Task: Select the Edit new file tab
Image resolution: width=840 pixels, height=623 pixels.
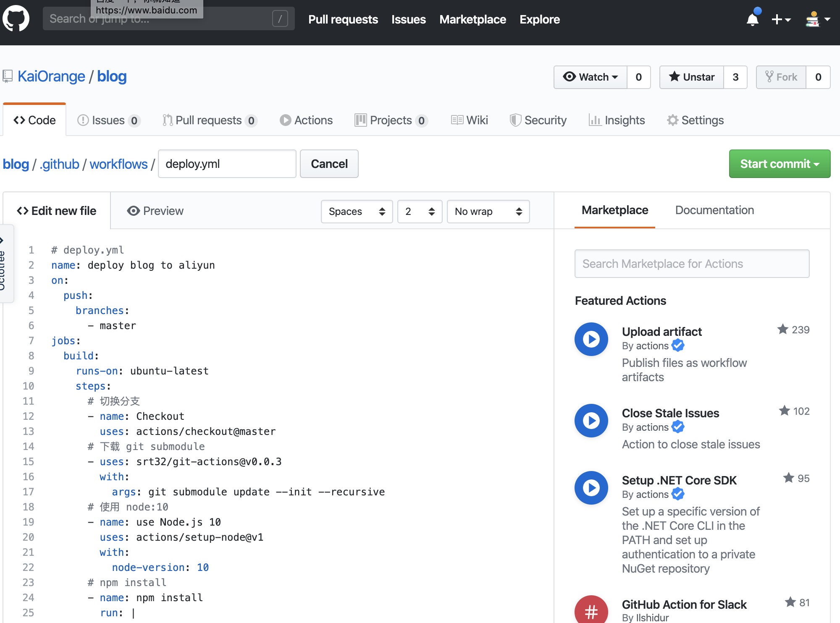Action: click(x=57, y=211)
